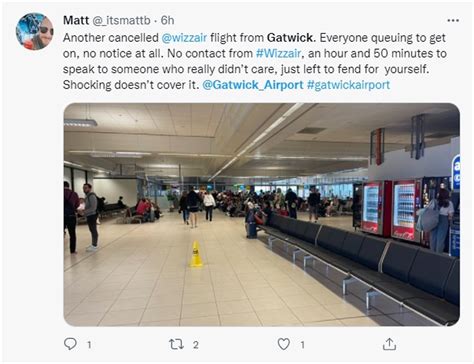Click the like count beside the heart
Image resolution: width=474 pixels, height=364 pixels.
(302, 345)
